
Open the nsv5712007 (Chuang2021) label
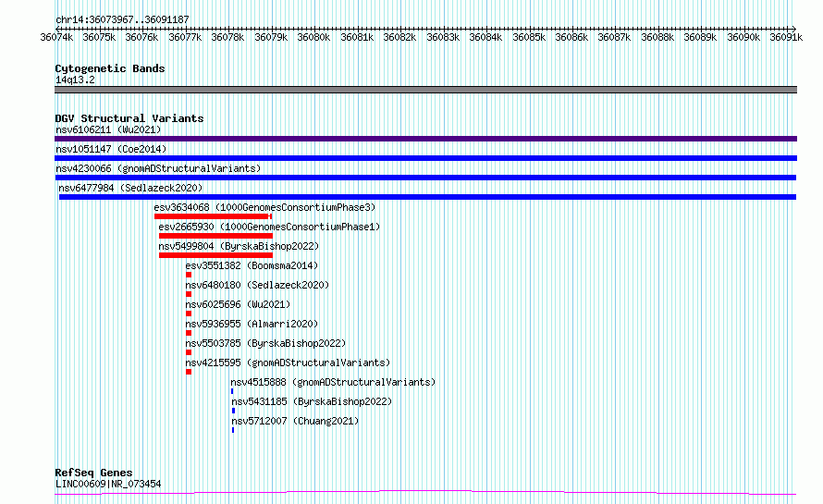[x=295, y=421]
